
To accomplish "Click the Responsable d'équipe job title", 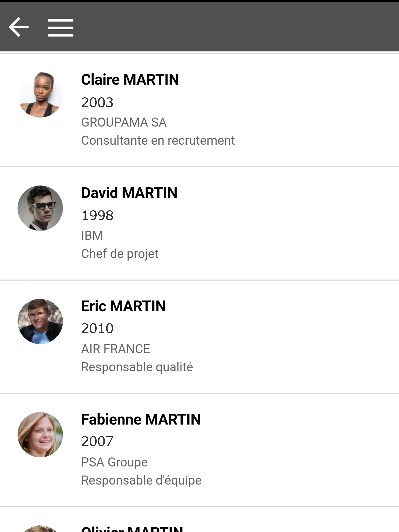I will (x=141, y=481).
